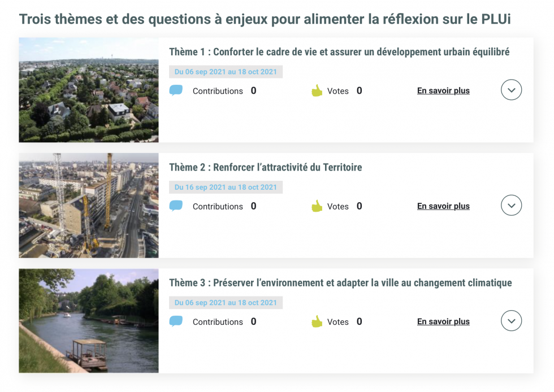
Task: Open "En savoir plus" for Thème 2
Action: pos(443,206)
